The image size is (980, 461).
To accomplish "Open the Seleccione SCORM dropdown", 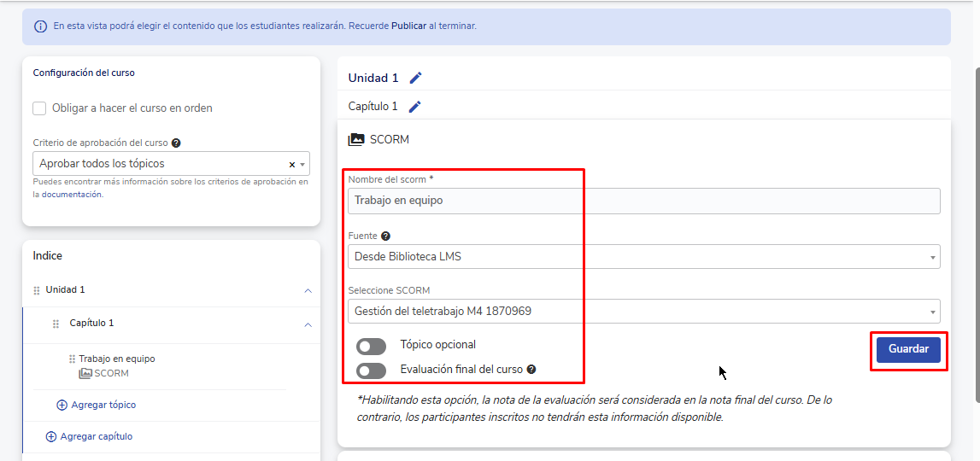I will click(x=643, y=312).
